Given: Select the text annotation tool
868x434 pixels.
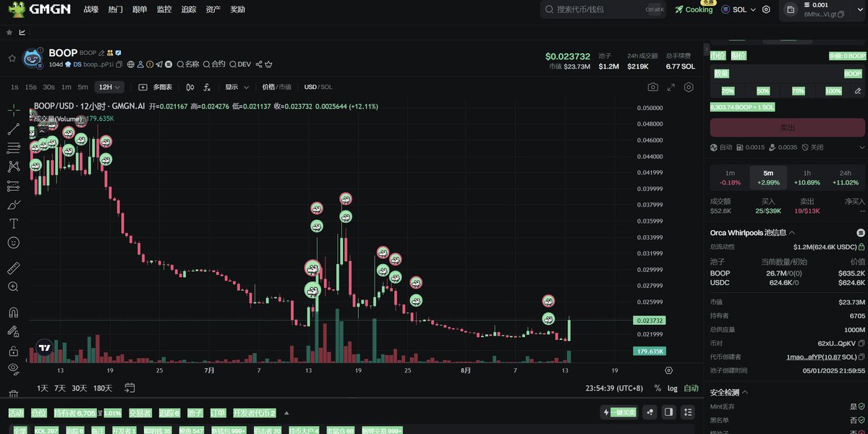Looking at the screenshot, I should pyautogui.click(x=13, y=224).
